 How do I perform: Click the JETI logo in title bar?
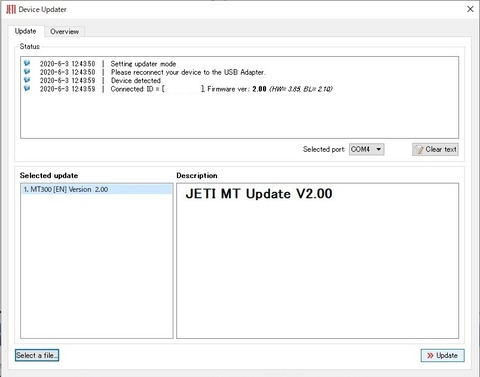(x=11, y=9)
